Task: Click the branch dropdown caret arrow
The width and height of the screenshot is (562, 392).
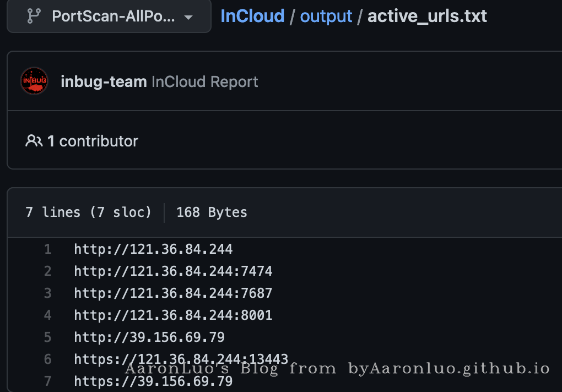Action: [x=188, y=17]
